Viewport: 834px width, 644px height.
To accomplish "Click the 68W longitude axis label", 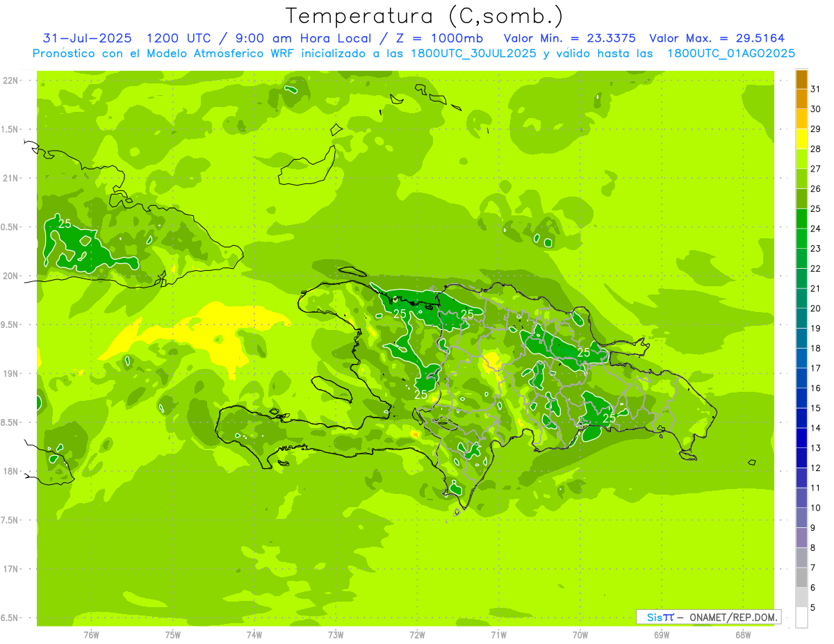I will pyautogui.click(x=743, y=634).
